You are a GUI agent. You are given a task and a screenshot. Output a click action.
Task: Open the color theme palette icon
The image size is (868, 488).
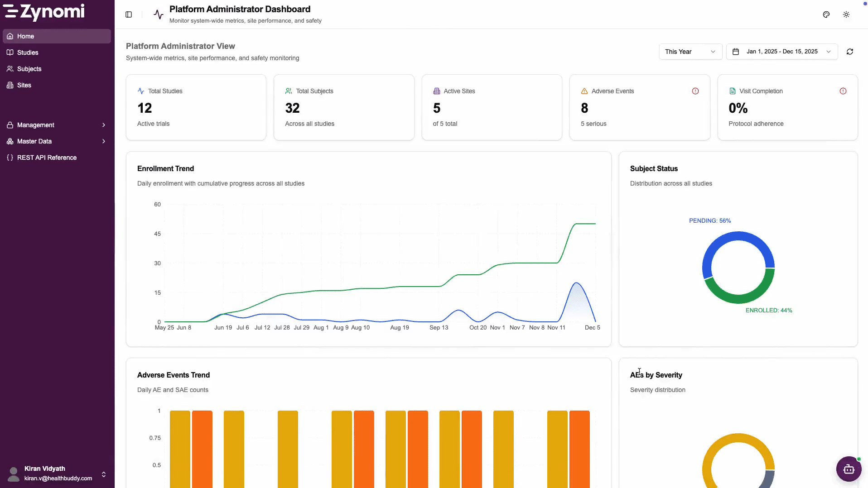(x=826, y=14)
